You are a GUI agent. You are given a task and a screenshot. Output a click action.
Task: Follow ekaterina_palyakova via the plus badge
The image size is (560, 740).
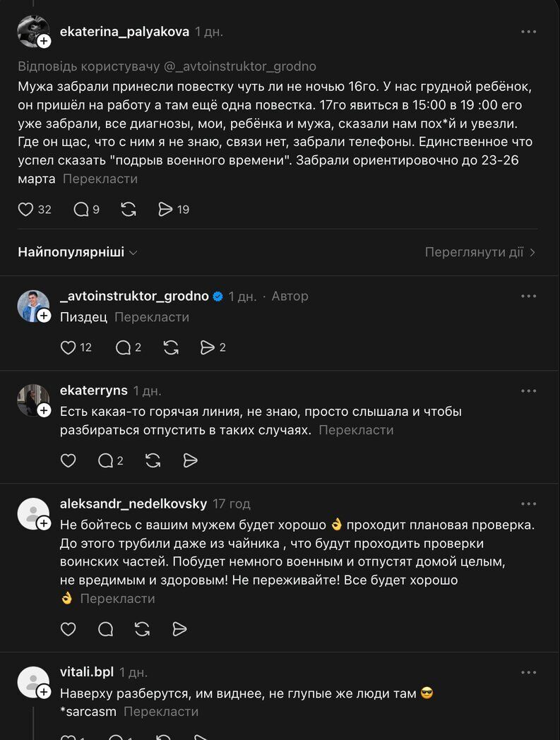coord(44,41)
